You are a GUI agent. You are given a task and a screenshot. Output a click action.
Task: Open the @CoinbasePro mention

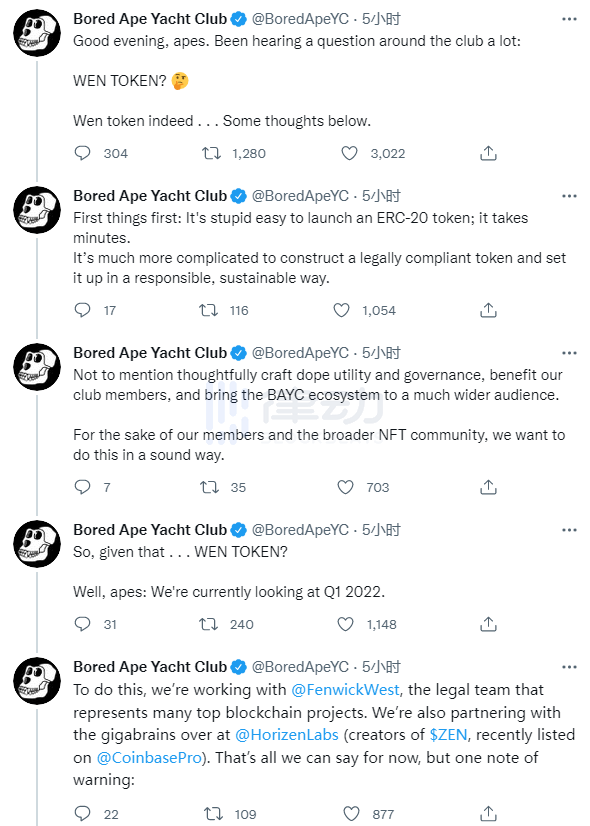(149, 758)
